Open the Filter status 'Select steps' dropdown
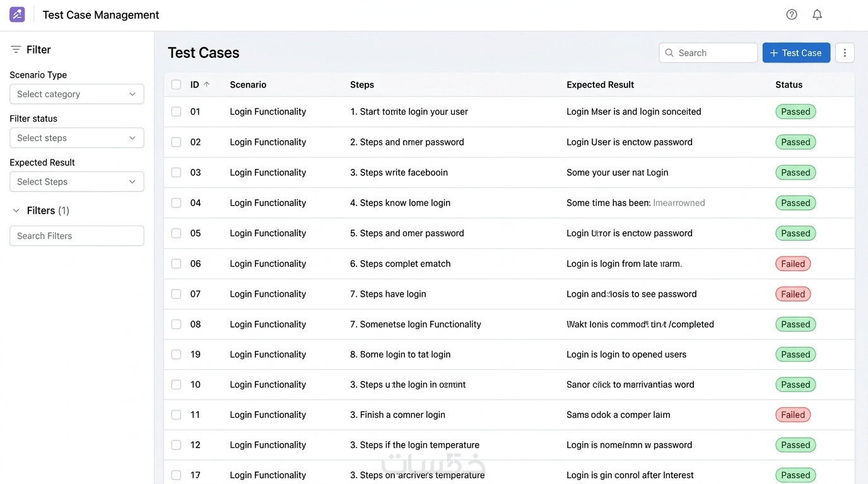The width and height of the screenshot is (868, 484). (x=77, y=138)
